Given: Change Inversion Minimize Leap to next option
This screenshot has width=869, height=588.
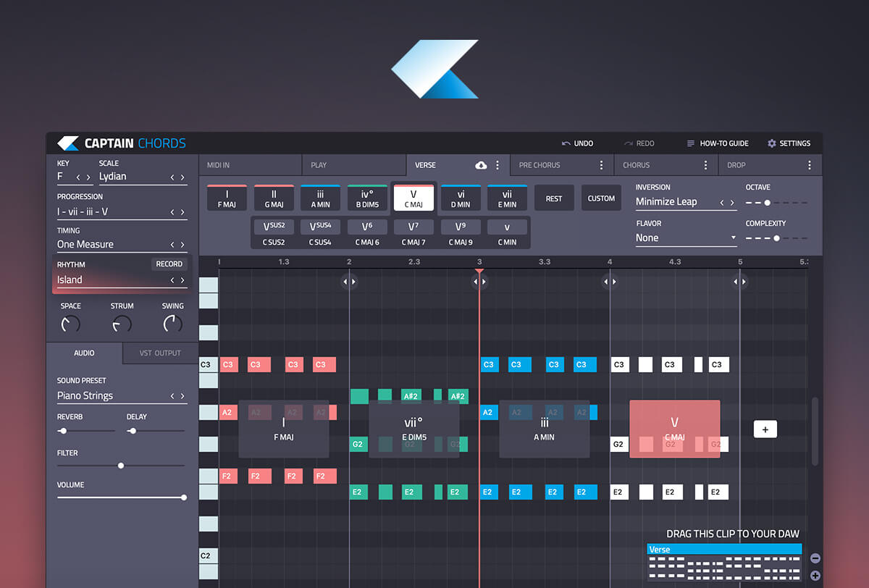Looking at the screenshot, I should 732,203.
